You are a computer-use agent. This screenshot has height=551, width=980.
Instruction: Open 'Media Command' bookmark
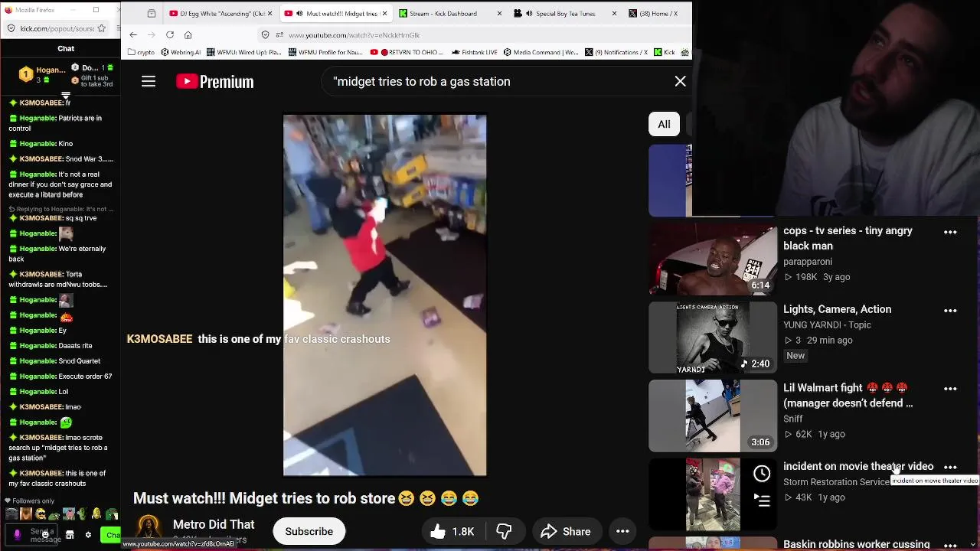(541, 52)
